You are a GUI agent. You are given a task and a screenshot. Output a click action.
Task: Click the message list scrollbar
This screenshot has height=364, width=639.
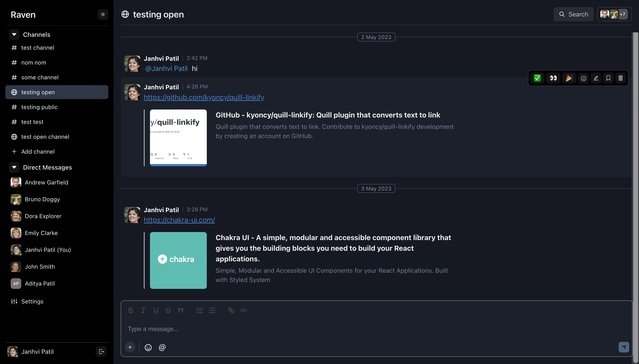[635, 175]
